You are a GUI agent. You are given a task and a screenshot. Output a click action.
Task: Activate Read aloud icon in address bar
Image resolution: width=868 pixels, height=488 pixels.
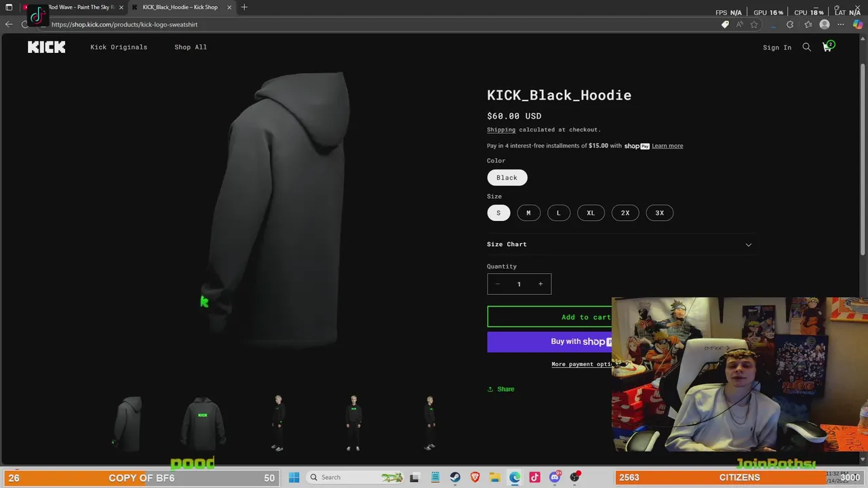(739, 24)
